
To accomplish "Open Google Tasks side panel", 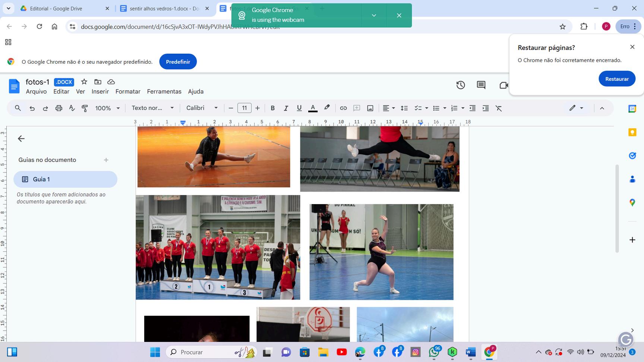I will point(632,156).
